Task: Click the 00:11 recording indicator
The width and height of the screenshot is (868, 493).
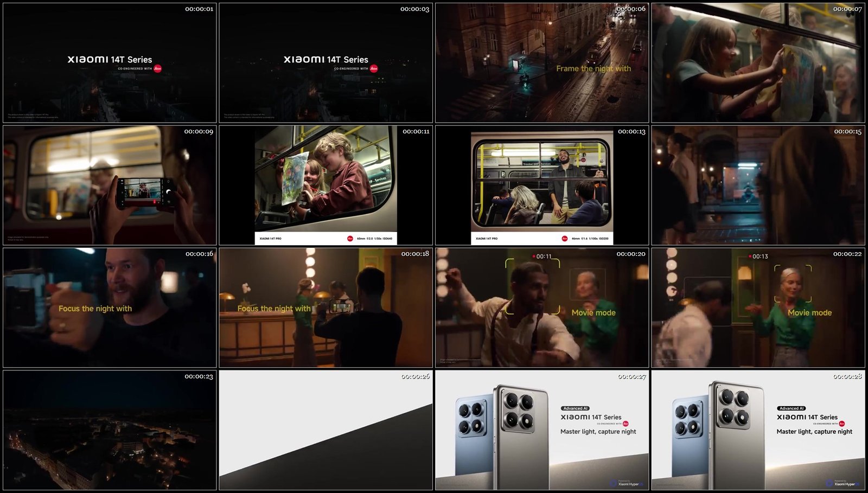Action: tap(542, 257)
